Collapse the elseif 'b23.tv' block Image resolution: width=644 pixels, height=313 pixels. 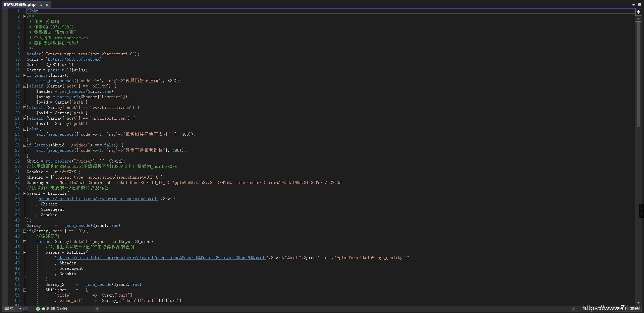pos(24,86)
